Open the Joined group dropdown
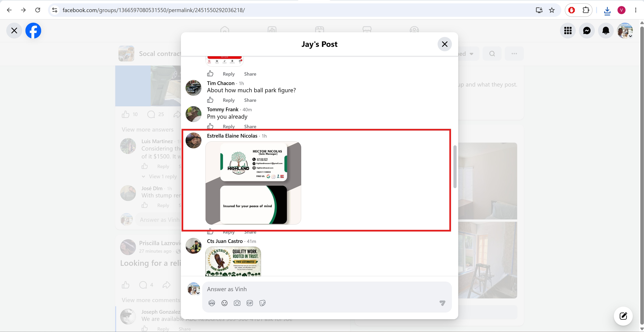Viewport: 644px width, 332px height. pyautogui.click(x=468, y=54)
